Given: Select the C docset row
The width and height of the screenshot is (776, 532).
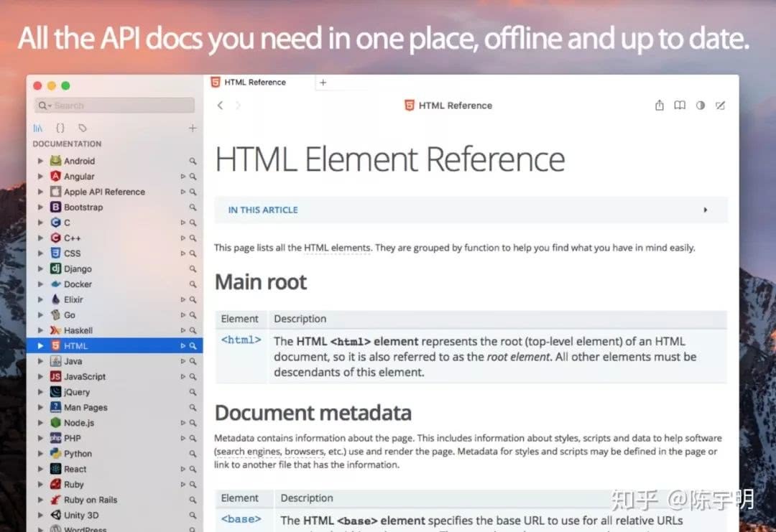Looking at the screenshot, I should (x=114, y=223).
